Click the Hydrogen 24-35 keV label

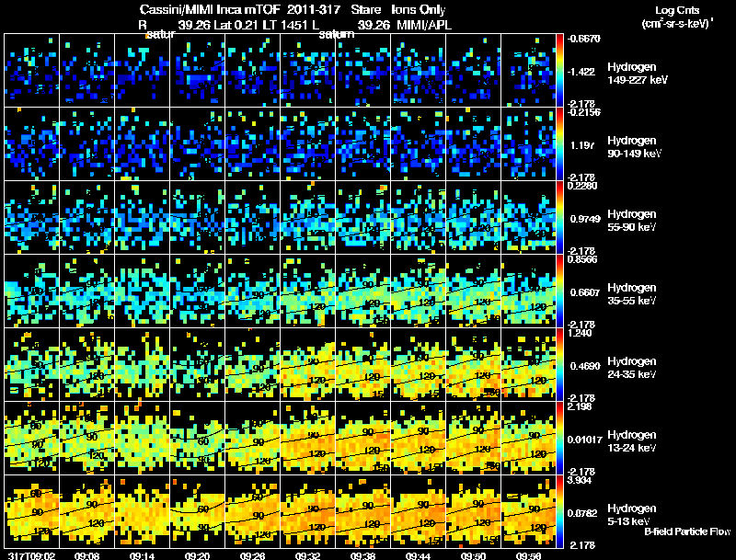click(x=632, y=368)
